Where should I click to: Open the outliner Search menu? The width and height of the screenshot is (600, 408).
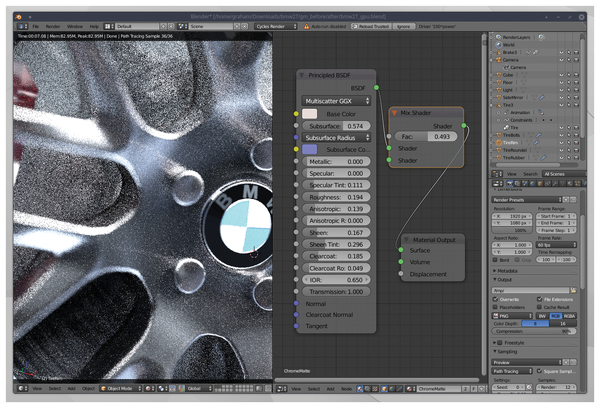[x=530, y=174]
